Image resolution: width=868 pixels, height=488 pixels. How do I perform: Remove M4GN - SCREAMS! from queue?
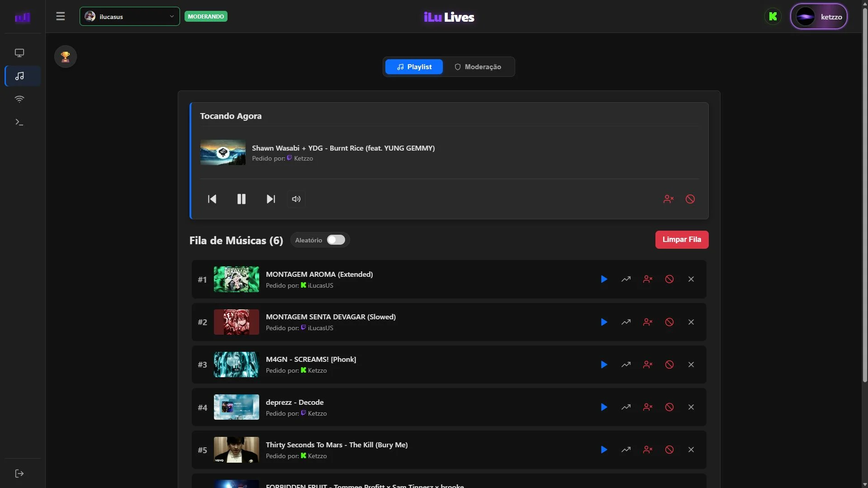coord(691,365)
